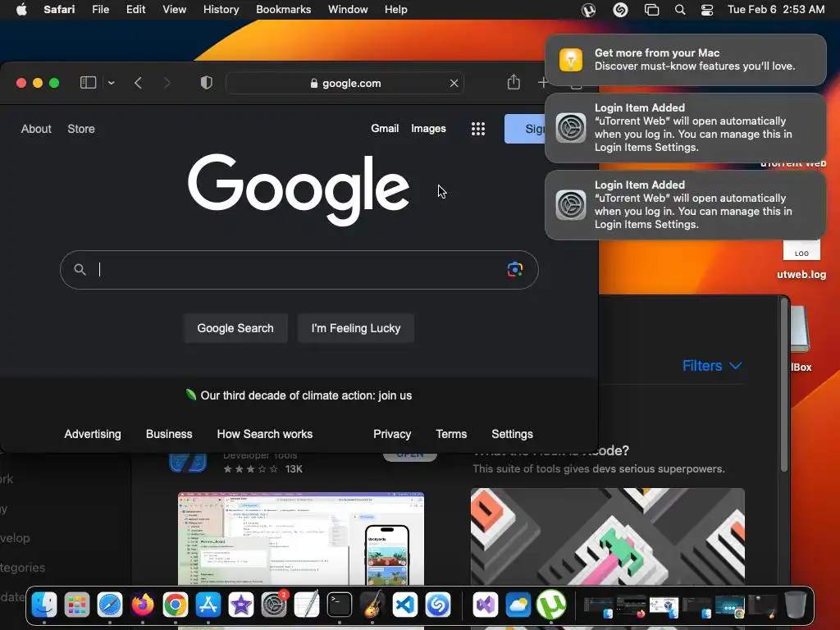Image resolution: width=840 pixels, height=630 pixels.
Task: Open Launchpad in the dock
Action: (77, 605)
